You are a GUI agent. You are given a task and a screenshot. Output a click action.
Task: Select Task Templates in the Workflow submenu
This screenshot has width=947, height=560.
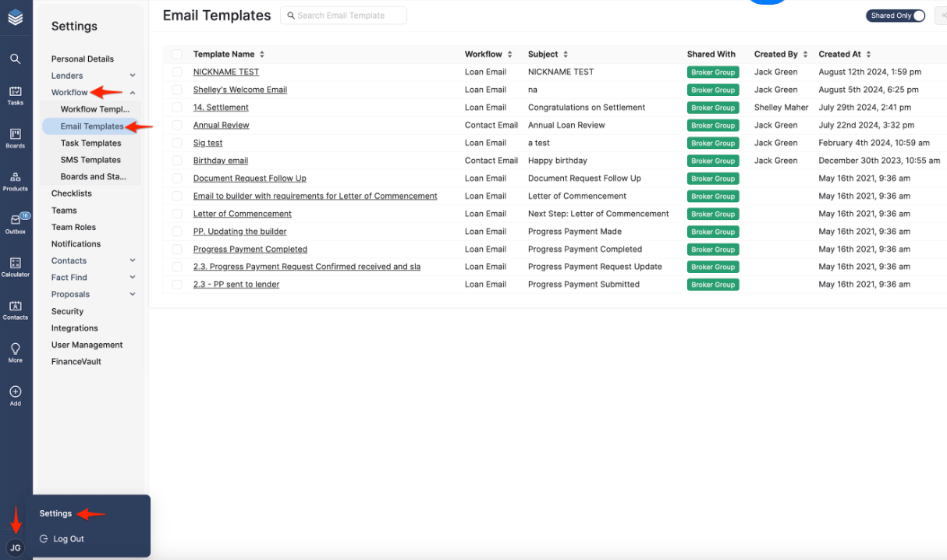coord(90,144)
